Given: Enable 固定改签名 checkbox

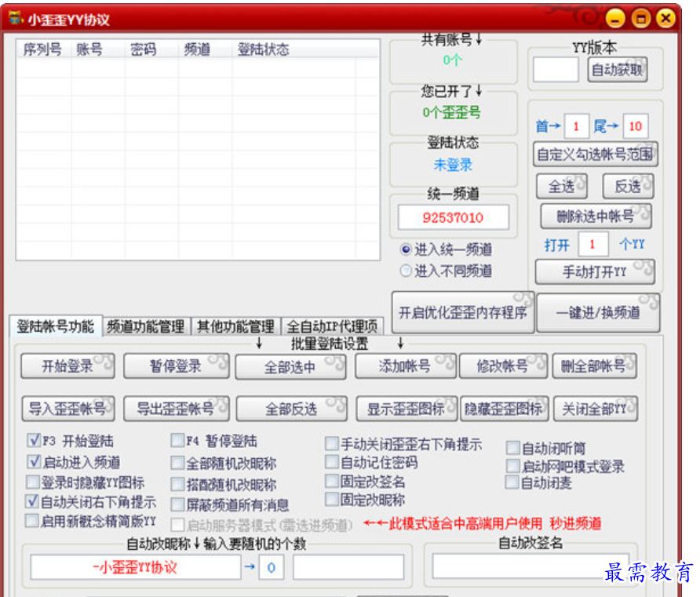Looking at the screenshot, I should coord(332,481).
